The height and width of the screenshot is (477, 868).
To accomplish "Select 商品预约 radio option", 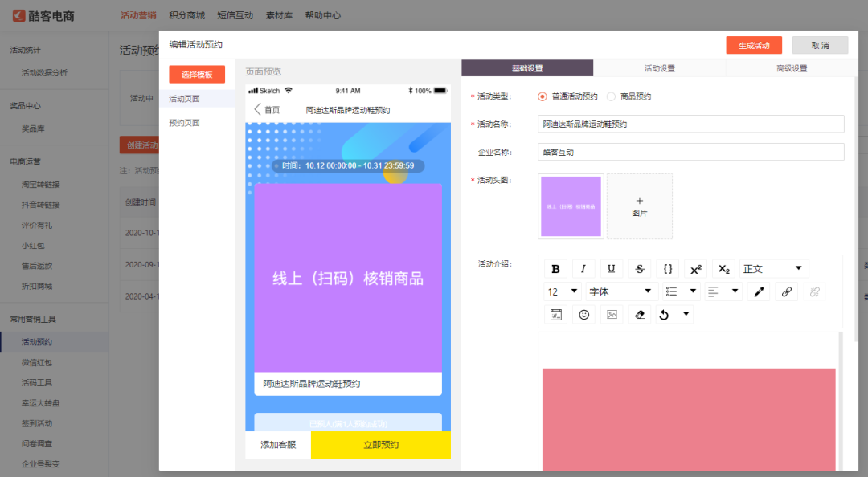I will coord(611,96).
